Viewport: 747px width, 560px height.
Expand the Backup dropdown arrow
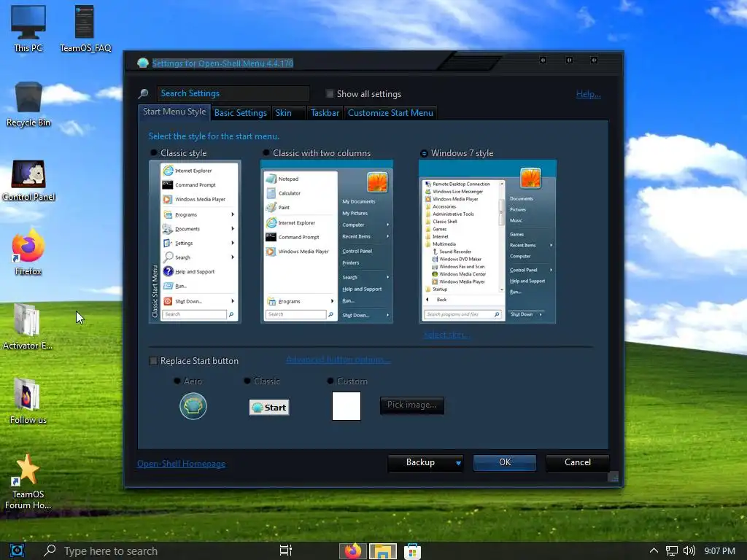point(458,463)
